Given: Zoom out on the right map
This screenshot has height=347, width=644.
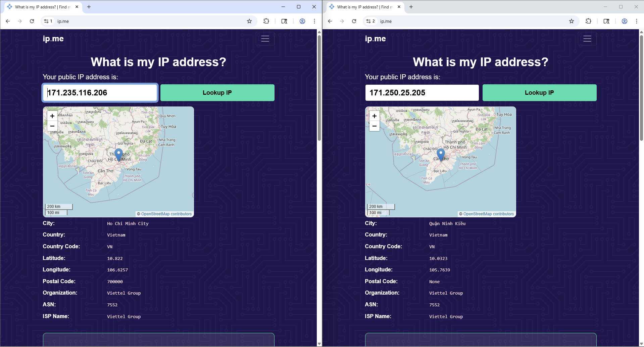Looking at the screenshot, I should pos(375,126).
